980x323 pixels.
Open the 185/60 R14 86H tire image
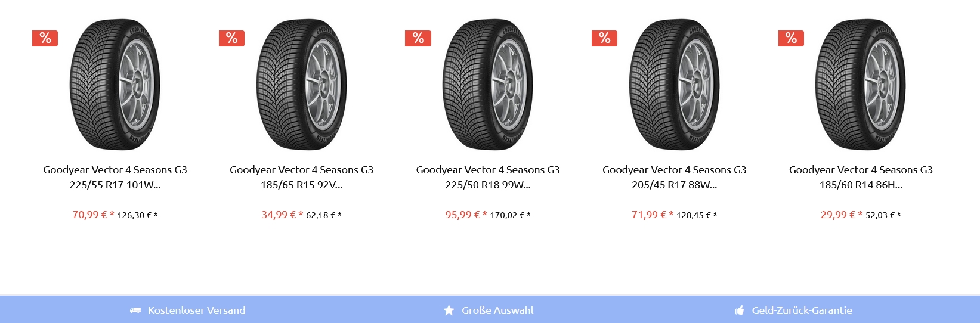coord(861,85)
